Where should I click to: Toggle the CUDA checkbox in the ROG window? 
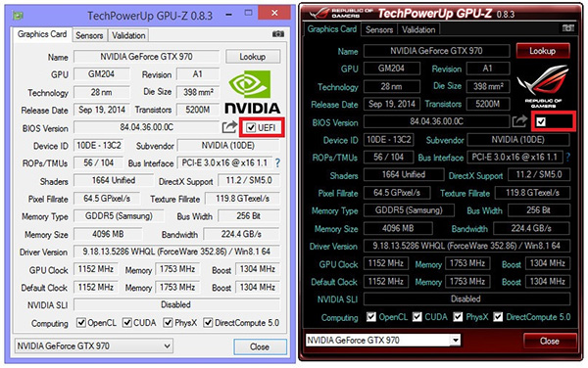[417, 317]
